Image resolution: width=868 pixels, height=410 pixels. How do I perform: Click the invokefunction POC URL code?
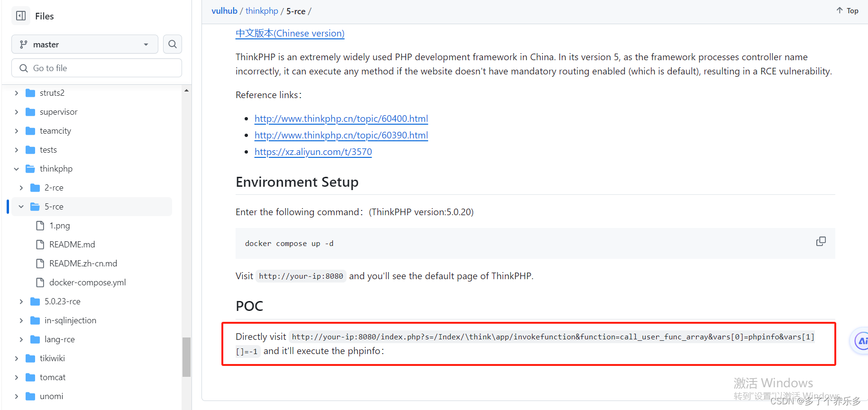pyautogui.click(x=525, y=344)
